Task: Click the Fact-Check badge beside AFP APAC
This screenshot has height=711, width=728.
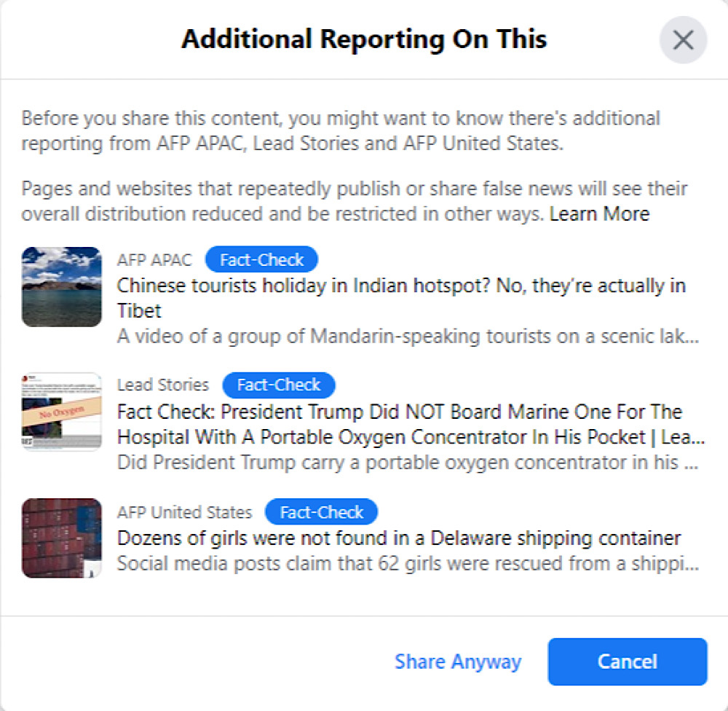Action: 261,259
